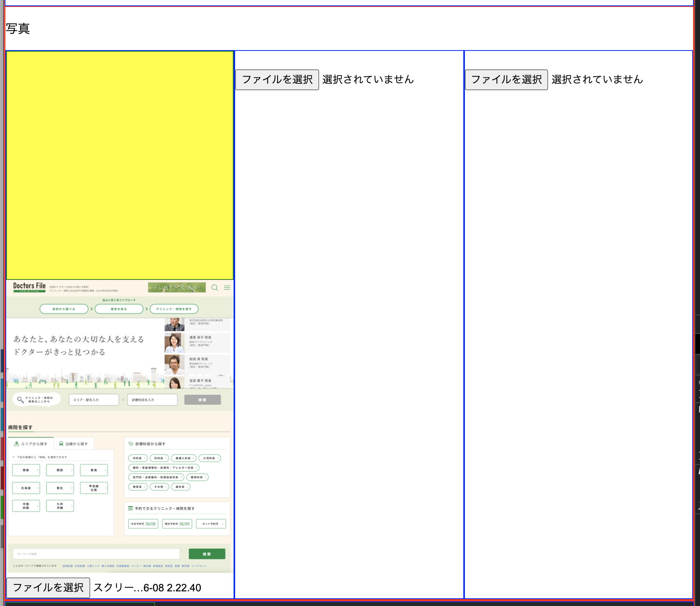Click the calendar icon beside 予約できるクリニック・病院を探す

[130, 508]
